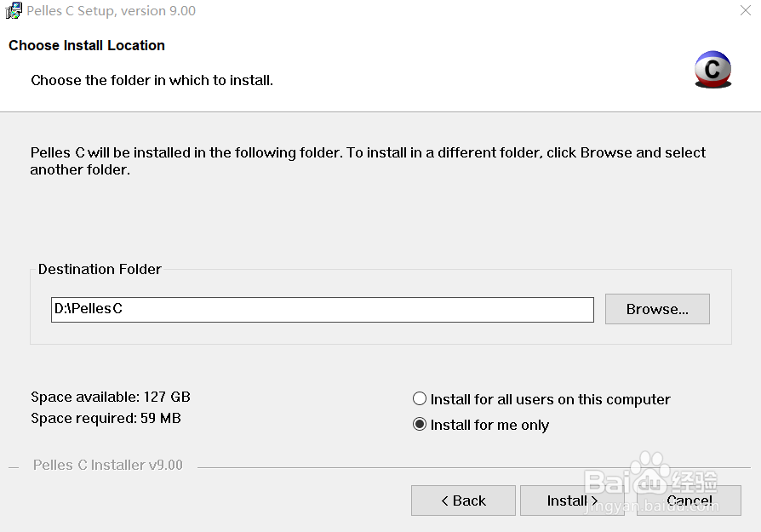Click the paragraph about installing in a different folder

coord(368,161)
